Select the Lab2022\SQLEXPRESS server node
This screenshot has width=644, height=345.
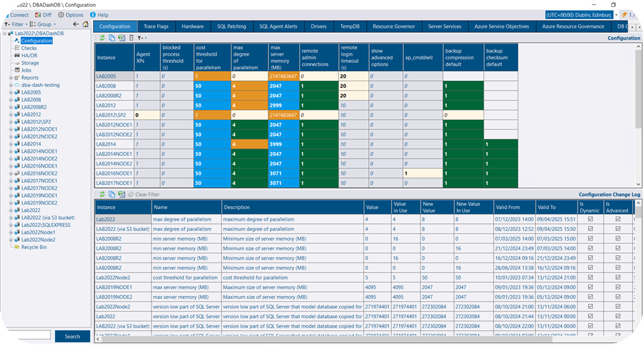click(46, 225)
